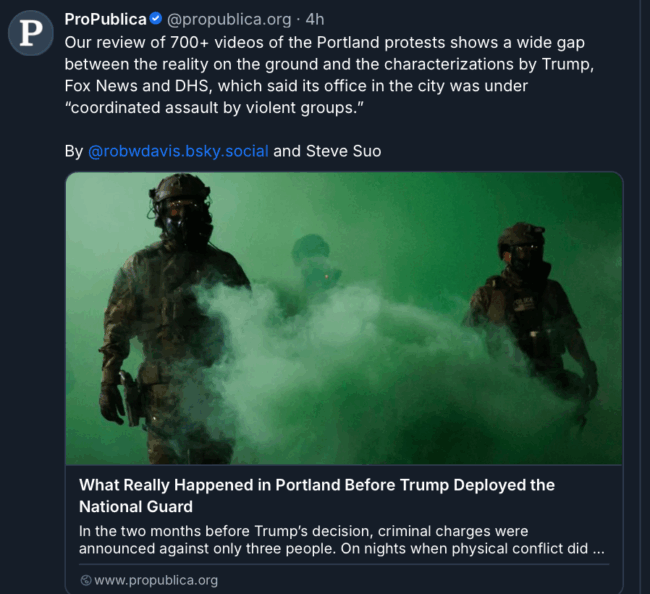The width and height of the screenshot is (650, 594).
Task: Open the article description about criminal charges
Action: (x=342, y=540)
